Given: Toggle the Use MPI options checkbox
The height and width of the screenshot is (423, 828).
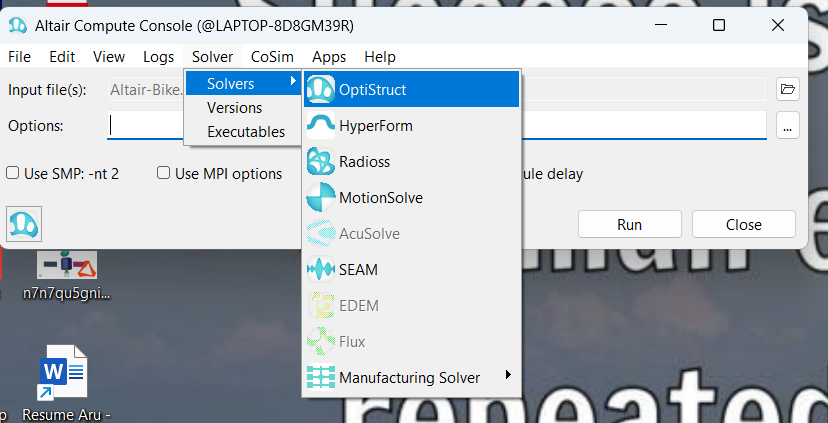Looking at the screenshot, I should click(x=164, y=173).
